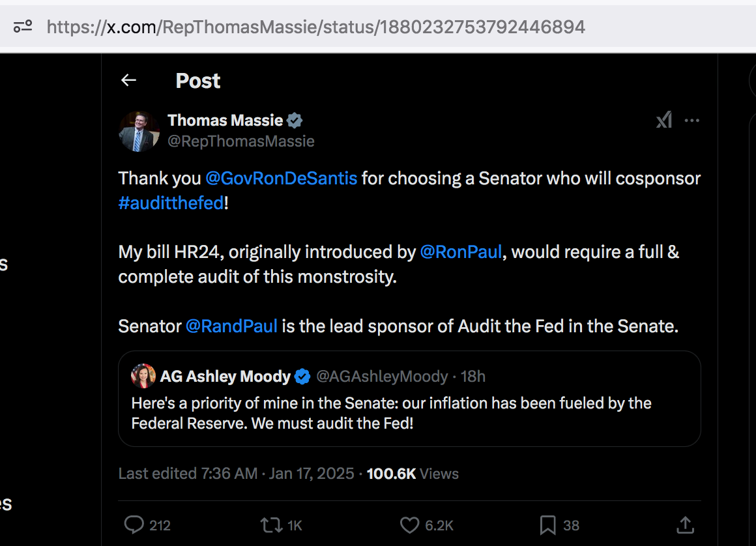The image size is (756, 546).
Task: Click the @GovRonDeSantis mention link
Action: (x=281, y=178)
